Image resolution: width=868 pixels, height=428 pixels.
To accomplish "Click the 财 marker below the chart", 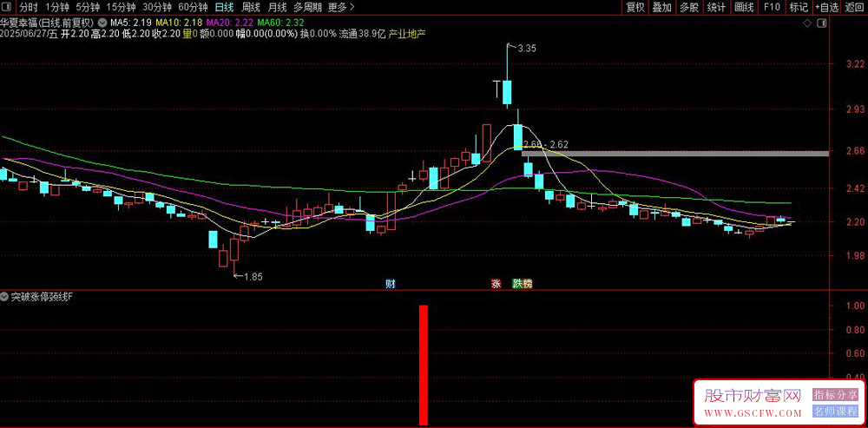I will (391, 284).
